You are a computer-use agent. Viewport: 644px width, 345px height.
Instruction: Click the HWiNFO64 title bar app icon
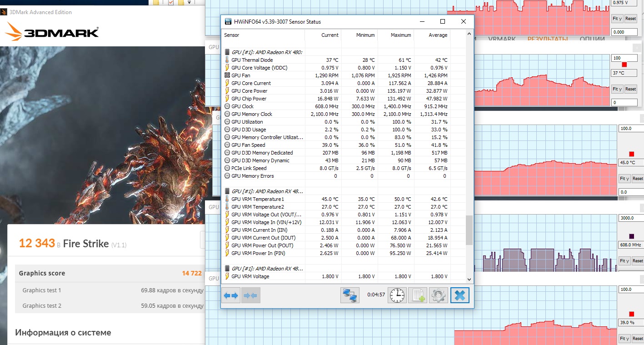tap(229, 21)
